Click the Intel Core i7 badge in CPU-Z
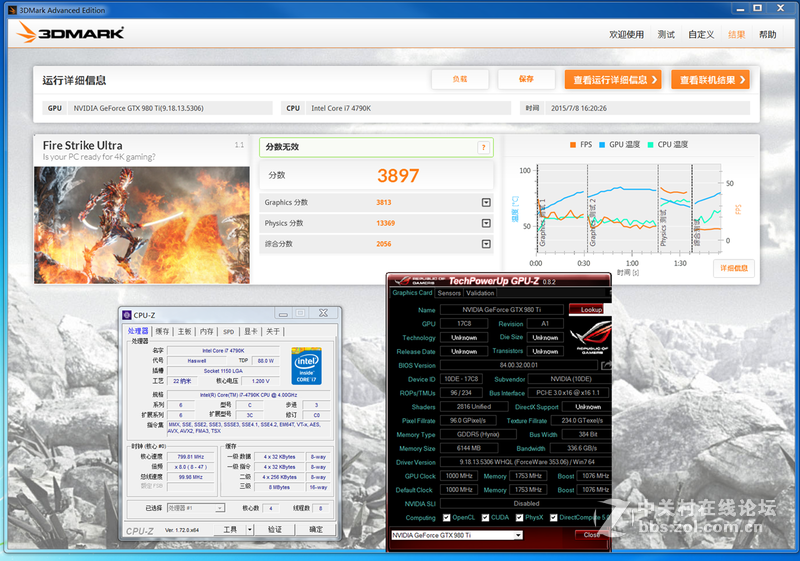Image resolution: width=800 pixels, height=561 pixels. pyautogui.click(x=307, y=366)
